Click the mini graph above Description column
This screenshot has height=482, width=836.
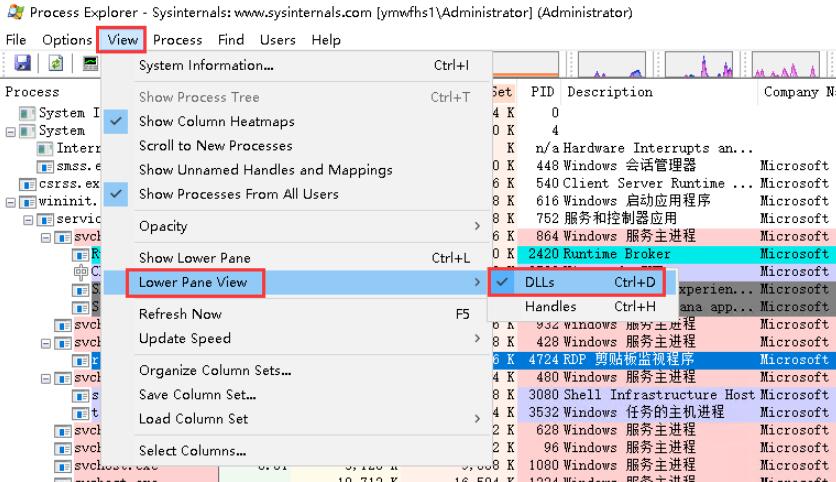612,65
